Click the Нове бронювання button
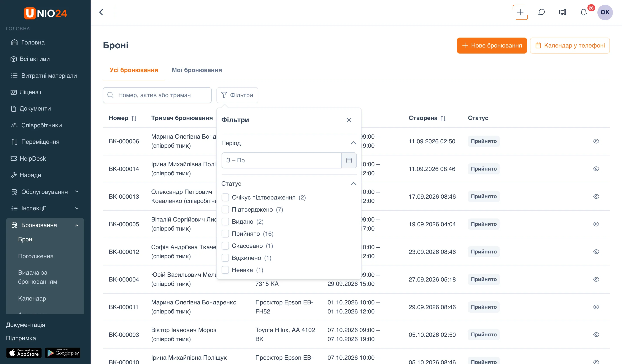This screenshot has width=622, height=364. [492, 45]
